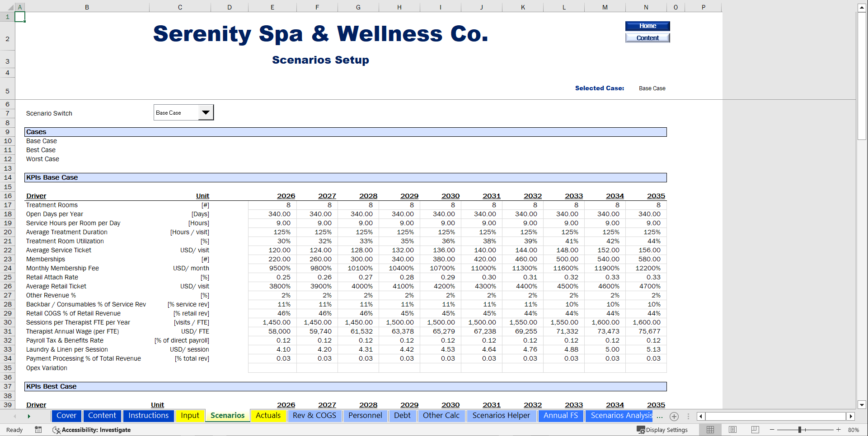The image size is (868, 436).
Task: Zoom in using the plus icon
Action: pos(838,430)
